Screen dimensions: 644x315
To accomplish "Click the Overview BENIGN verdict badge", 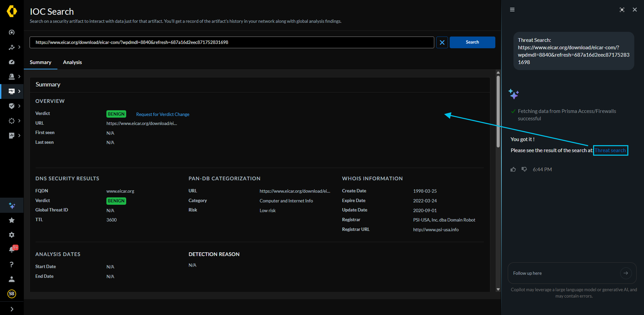I will [x=116, y=114].
